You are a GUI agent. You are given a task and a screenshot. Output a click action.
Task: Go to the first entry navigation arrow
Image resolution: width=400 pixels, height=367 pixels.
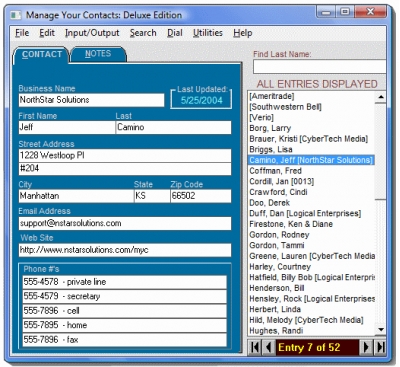point(255,347)
